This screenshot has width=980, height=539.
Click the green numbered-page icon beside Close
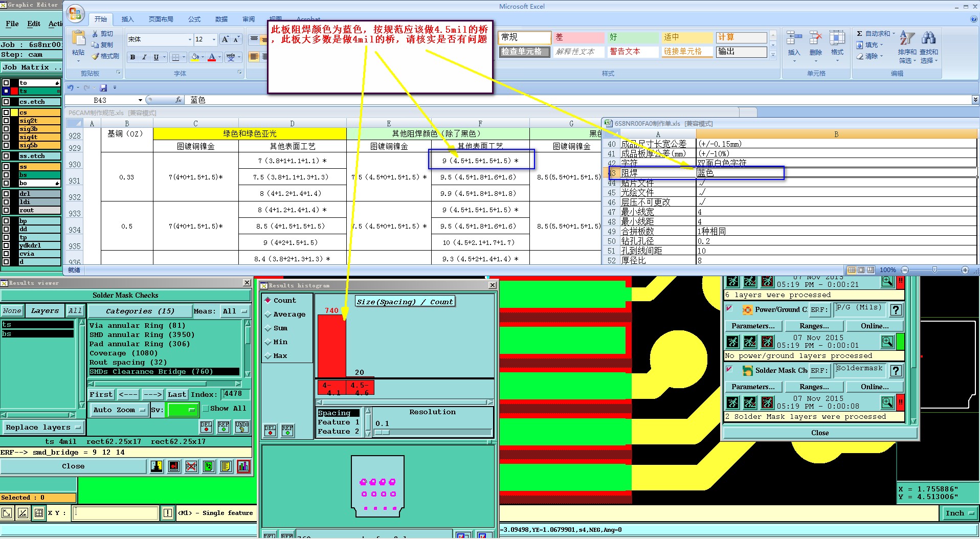(x=209, y=466)
